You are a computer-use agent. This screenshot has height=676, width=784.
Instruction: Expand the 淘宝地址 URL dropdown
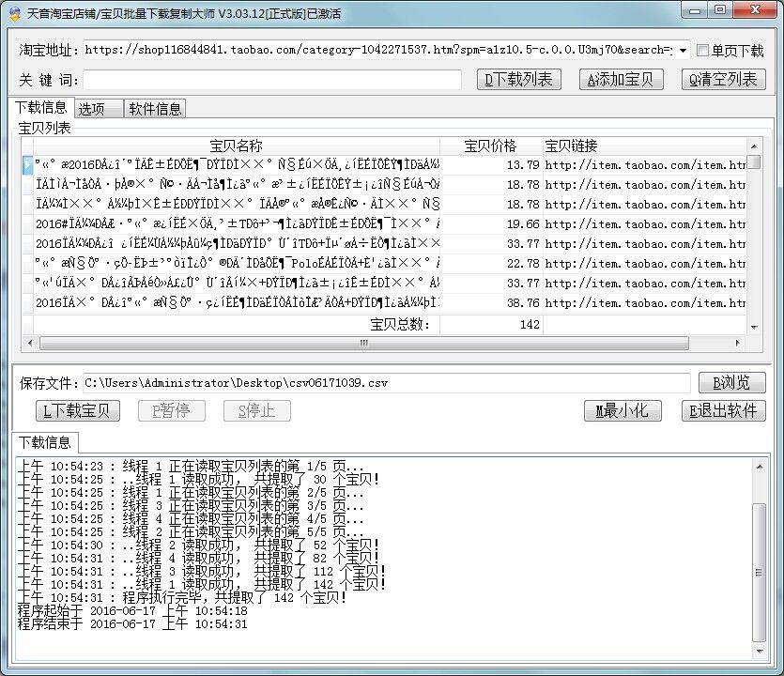click(682, 50)
